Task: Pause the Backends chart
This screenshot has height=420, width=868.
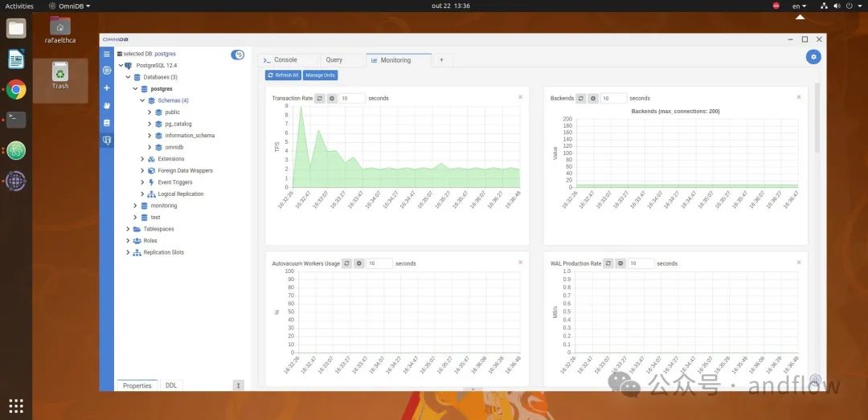Action: [x=593, y=99]
